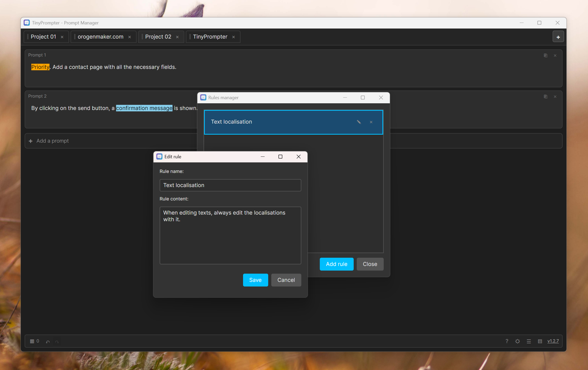Click the Save button in Edit rule

point(255,280)
